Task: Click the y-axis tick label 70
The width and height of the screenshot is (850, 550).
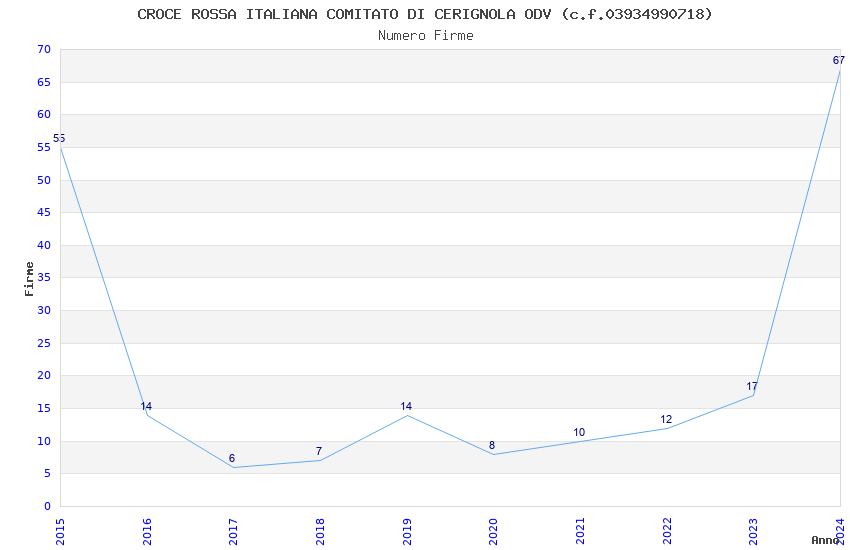Action: [44, 49]
